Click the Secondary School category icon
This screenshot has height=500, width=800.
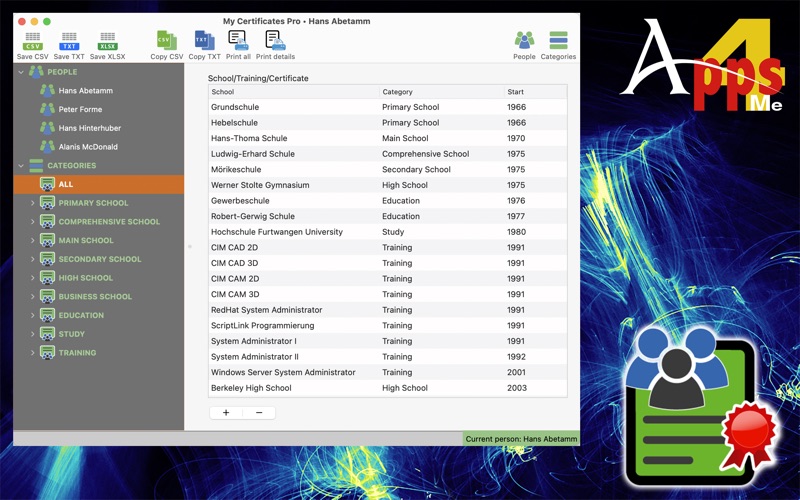click(47, 259)
